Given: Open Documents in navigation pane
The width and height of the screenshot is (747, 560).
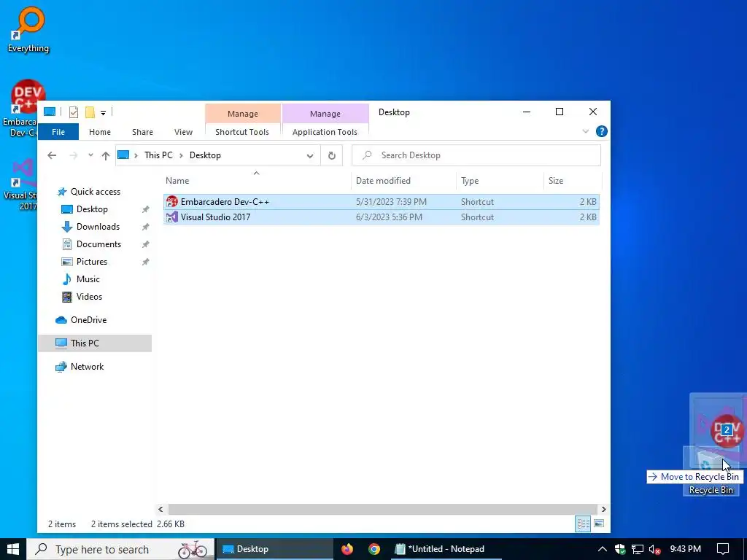Looking at the screenshot, I should coord(98,244).
